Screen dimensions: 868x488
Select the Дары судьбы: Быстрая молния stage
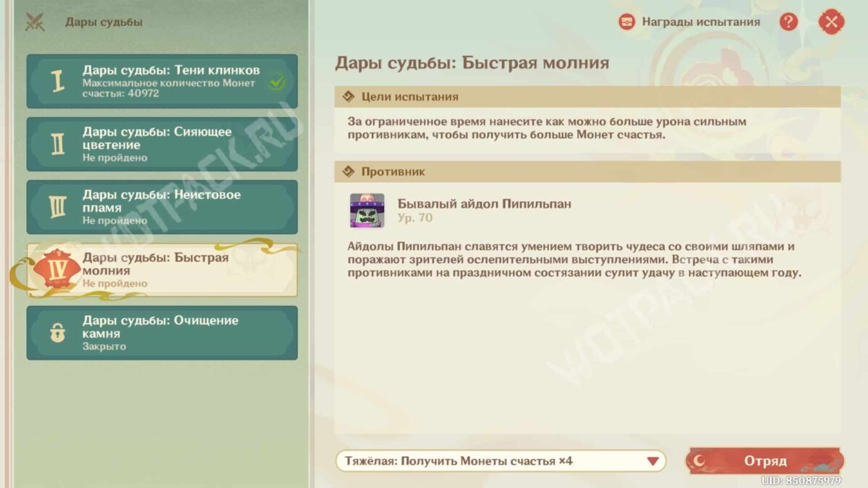(x=171, y=270)
